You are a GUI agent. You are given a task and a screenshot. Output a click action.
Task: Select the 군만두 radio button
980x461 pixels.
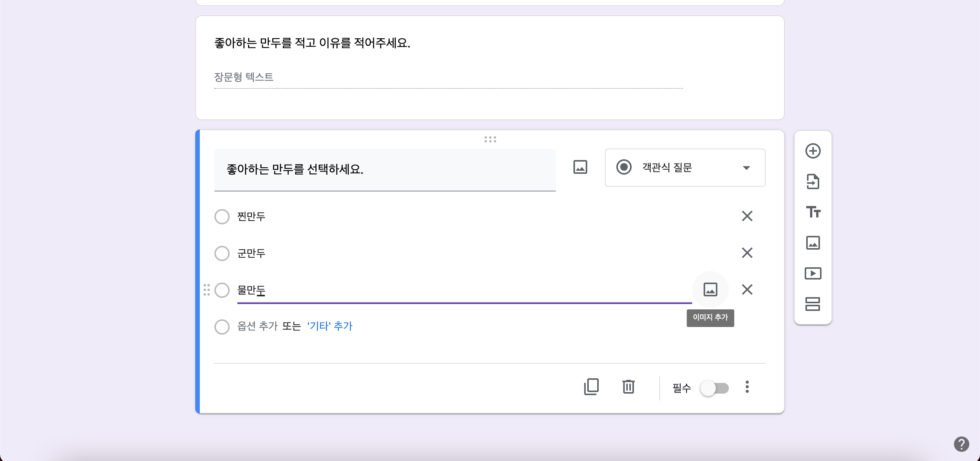coord(222,253)
